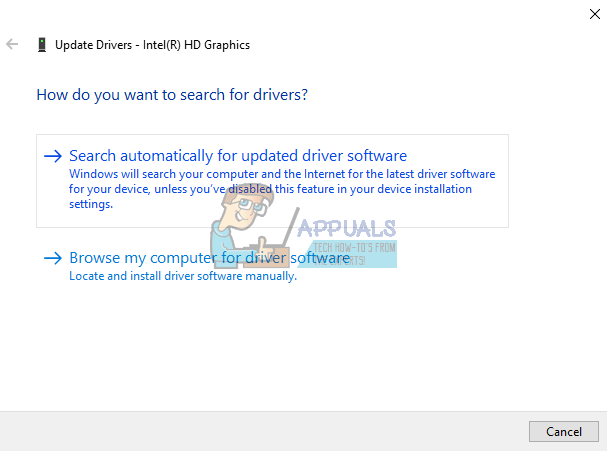Viewport: 607px width, 451px height.
Task: Choose Search automatically for updated driver software
Action: click(x=272, y=181)
